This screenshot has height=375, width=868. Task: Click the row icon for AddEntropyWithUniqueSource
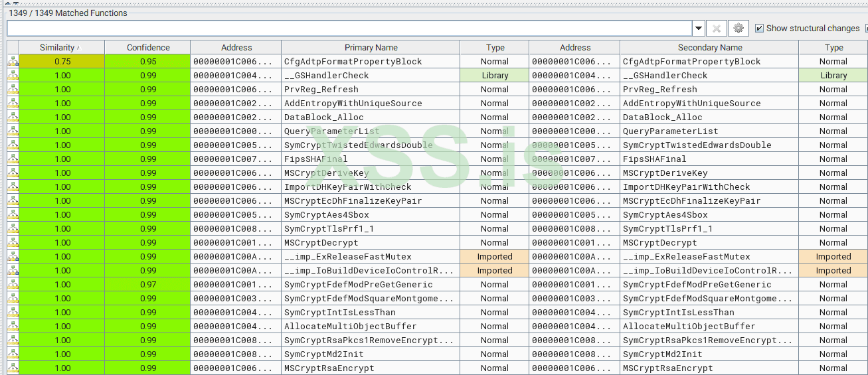(x=13, y=104)
